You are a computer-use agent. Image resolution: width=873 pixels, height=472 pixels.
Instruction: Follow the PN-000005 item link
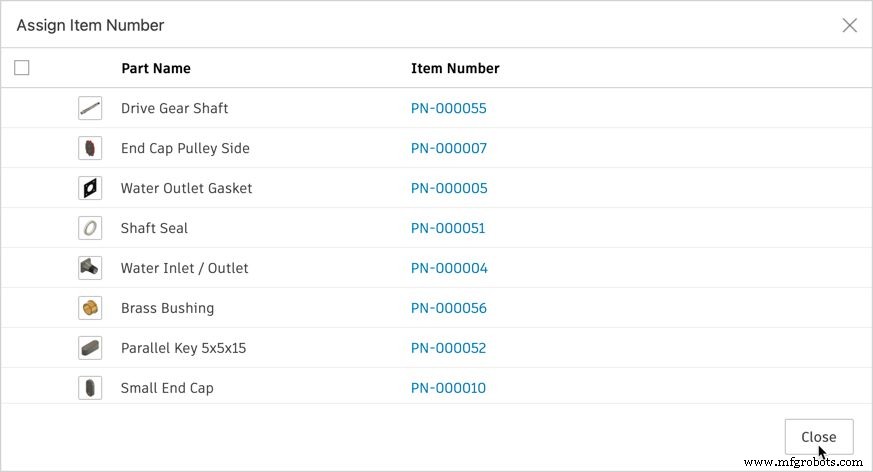[x=449, y=188]
